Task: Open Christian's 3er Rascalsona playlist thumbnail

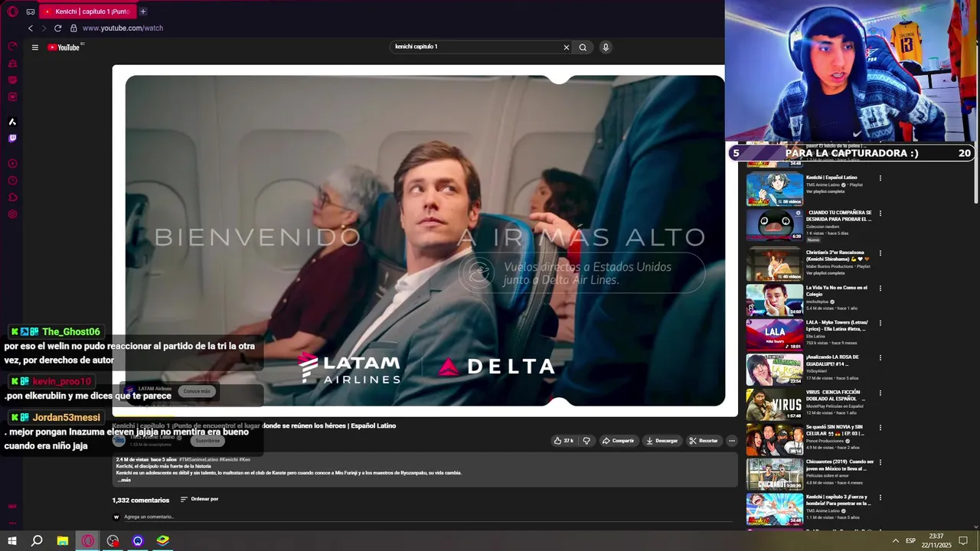Action: [x=775, y=264]
